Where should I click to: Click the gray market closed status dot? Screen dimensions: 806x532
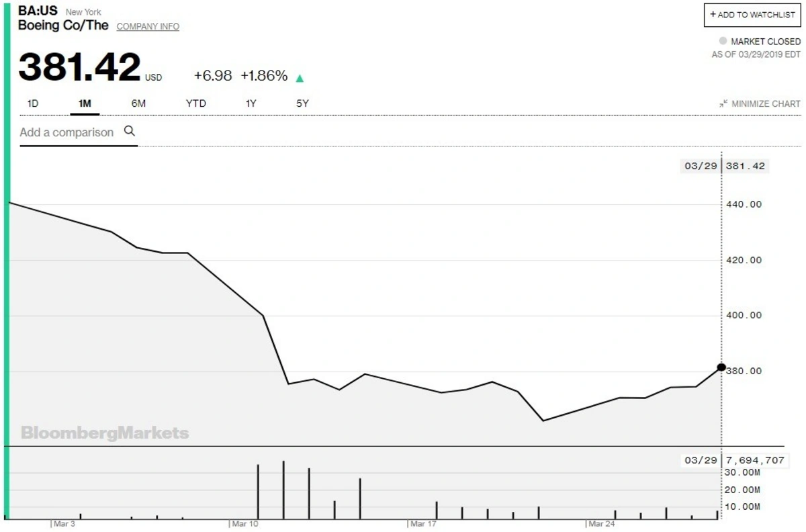[x=723, y=41]
